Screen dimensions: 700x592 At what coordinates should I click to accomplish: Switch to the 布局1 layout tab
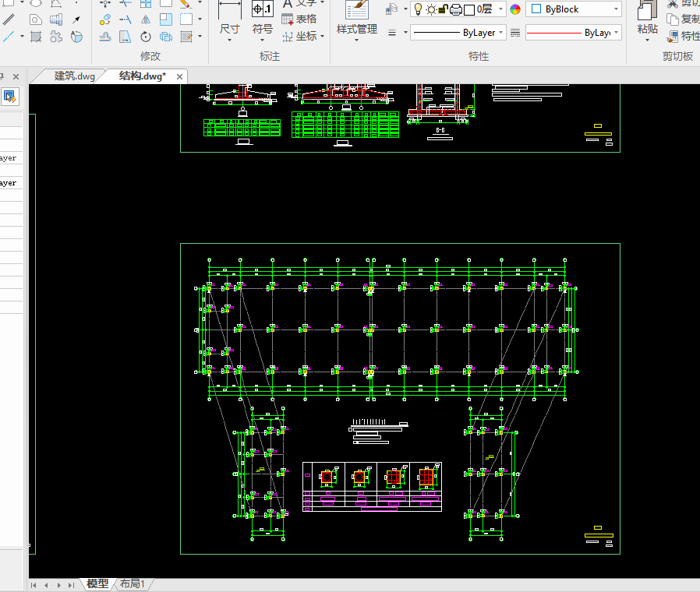click(x=133, y=583)
